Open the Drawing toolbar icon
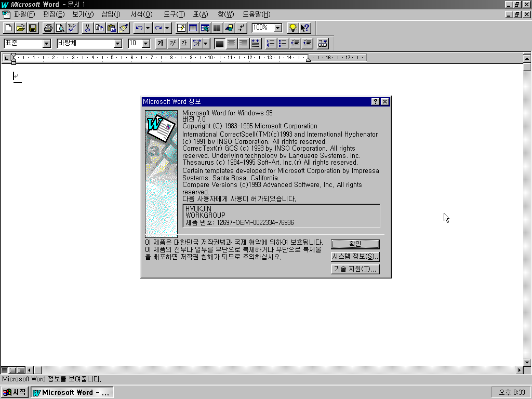The width and height of the screenshot is (532, 399). pyautogui.click(x=229, y=28)
